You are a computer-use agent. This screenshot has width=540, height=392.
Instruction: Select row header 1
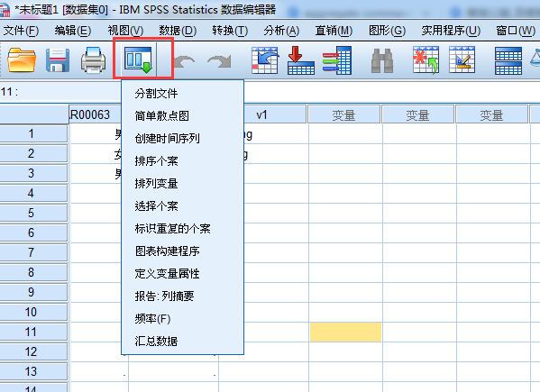(33, 133)
